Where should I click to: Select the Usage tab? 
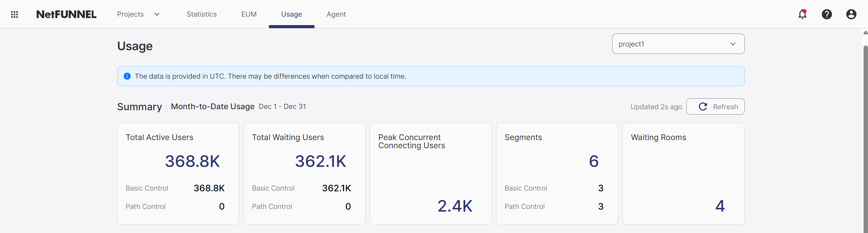pyautogui.click(x=291, y=14)
